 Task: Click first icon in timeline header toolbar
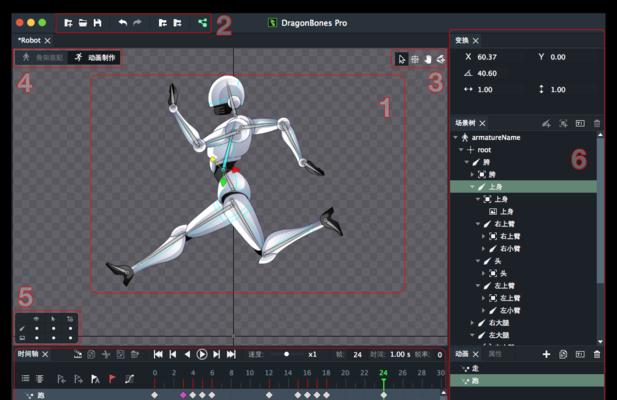[78, 354]
